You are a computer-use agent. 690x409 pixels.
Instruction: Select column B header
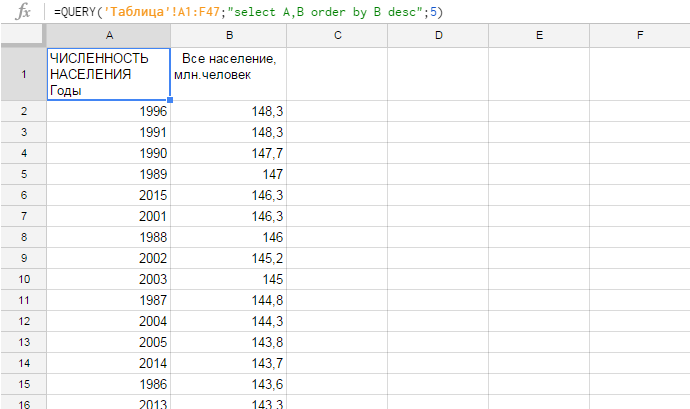point(229,36)
